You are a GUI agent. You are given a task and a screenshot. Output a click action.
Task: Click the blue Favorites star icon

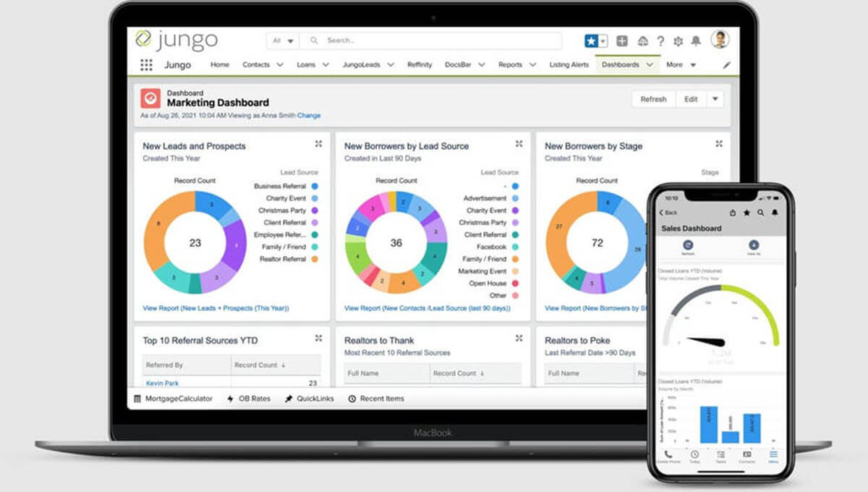coord(591,41)
